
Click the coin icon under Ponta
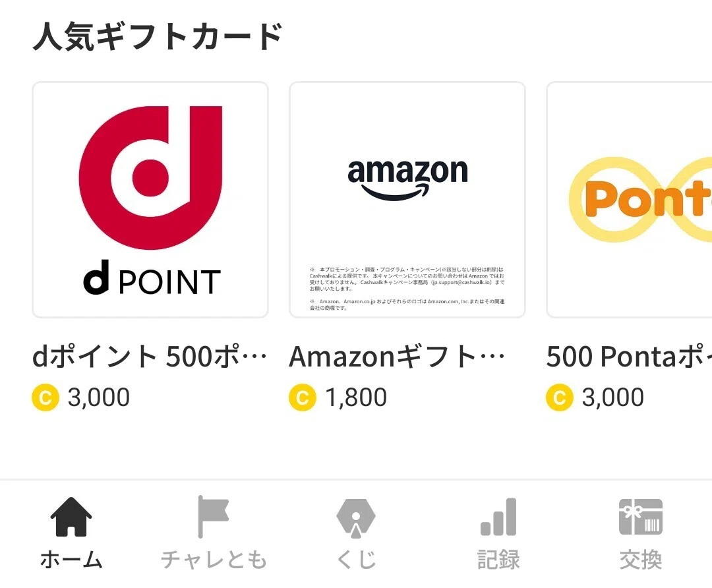(560, 397)
